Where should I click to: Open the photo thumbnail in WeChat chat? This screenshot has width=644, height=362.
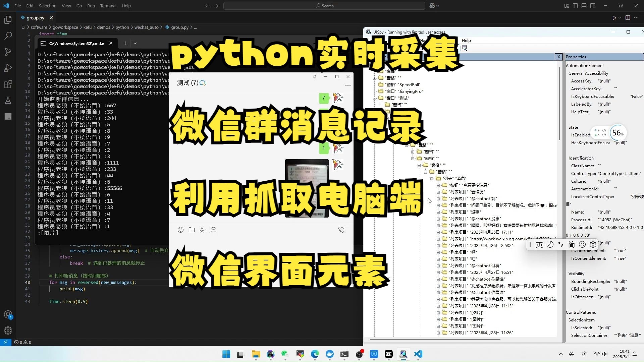click(x=307, y=188)
